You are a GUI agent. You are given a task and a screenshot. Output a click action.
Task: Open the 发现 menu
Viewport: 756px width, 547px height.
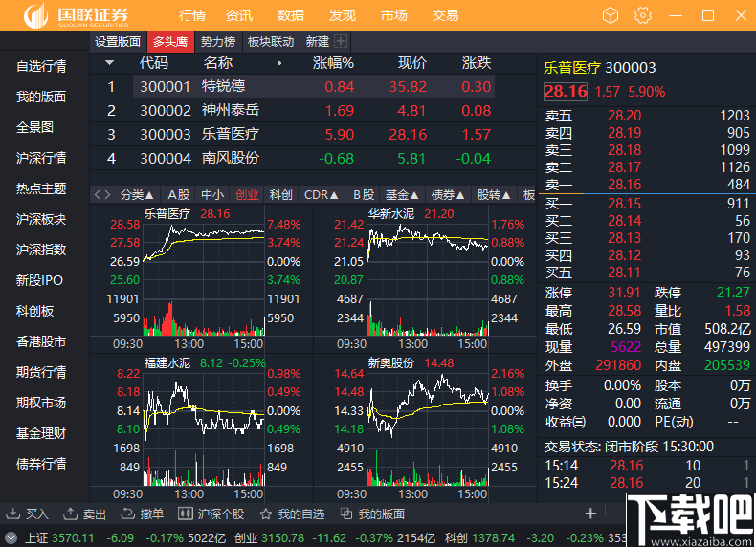[x=343, y=15]
